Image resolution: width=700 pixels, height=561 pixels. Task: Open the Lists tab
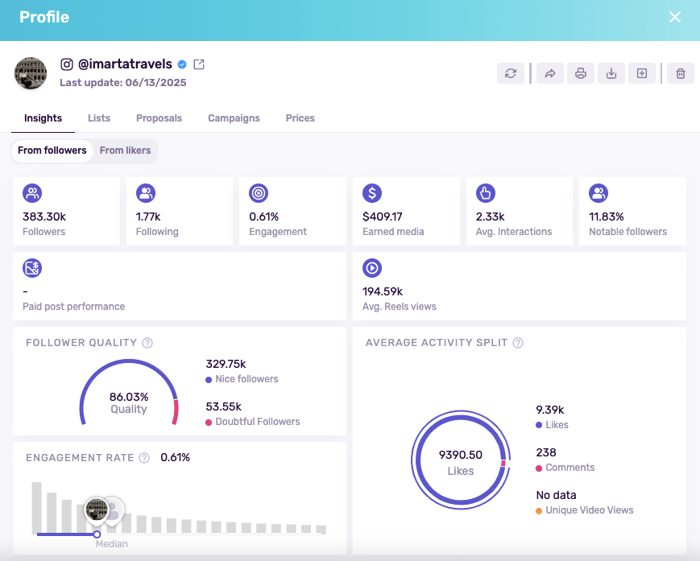pyautogui.click(x=99, y=118)
